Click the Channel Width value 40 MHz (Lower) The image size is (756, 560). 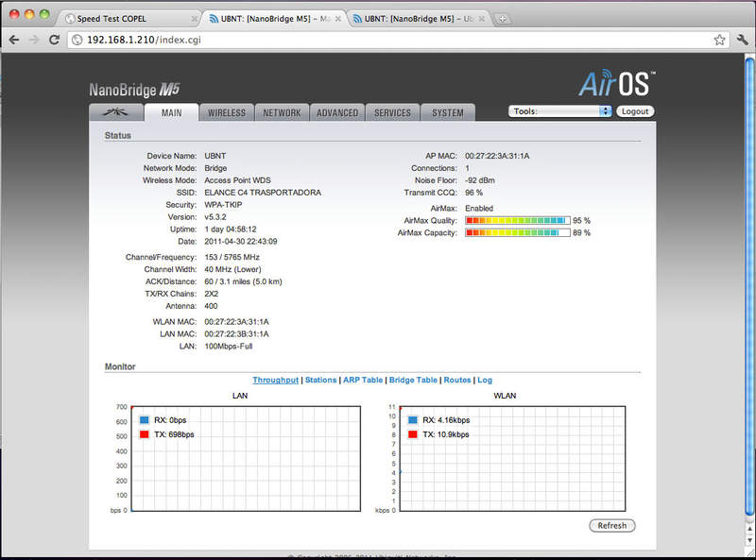tap(232, 269)
